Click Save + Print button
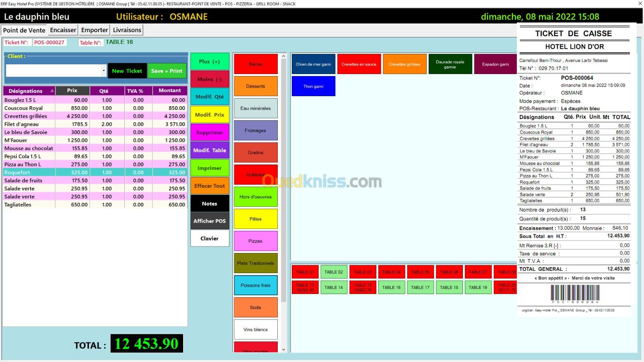Viewport: 644px width, 362px height. click(x=167, y=71)
